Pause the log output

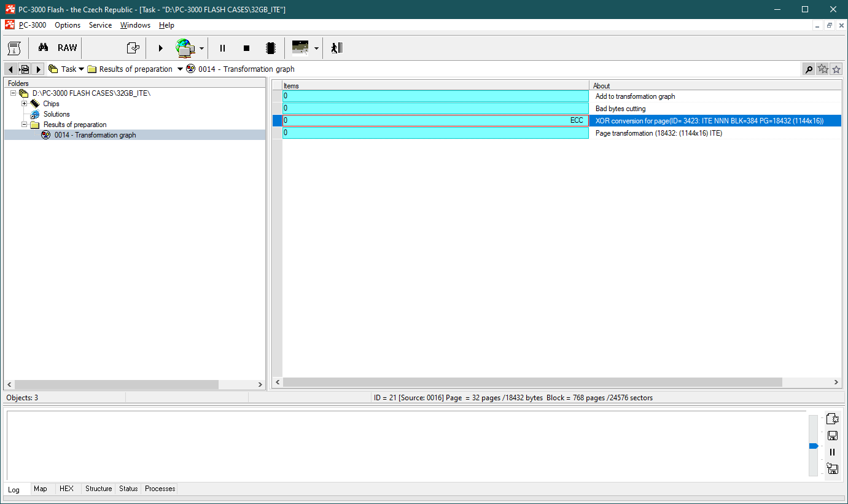(x=833, y=452)
